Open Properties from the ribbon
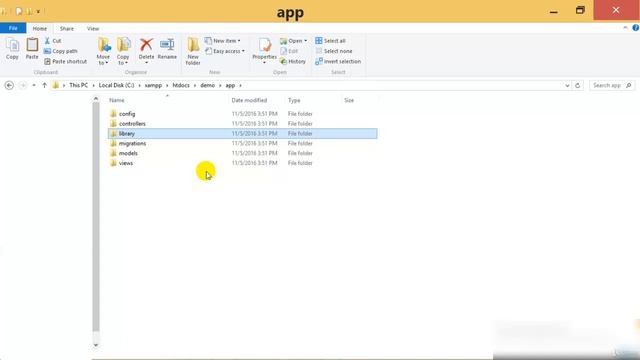 point(264,51)
